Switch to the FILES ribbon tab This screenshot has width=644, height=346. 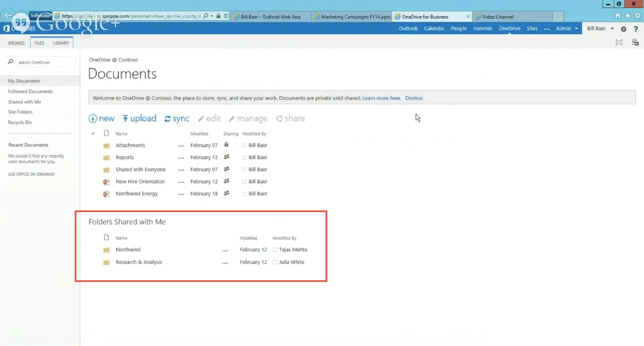(39, 43)
